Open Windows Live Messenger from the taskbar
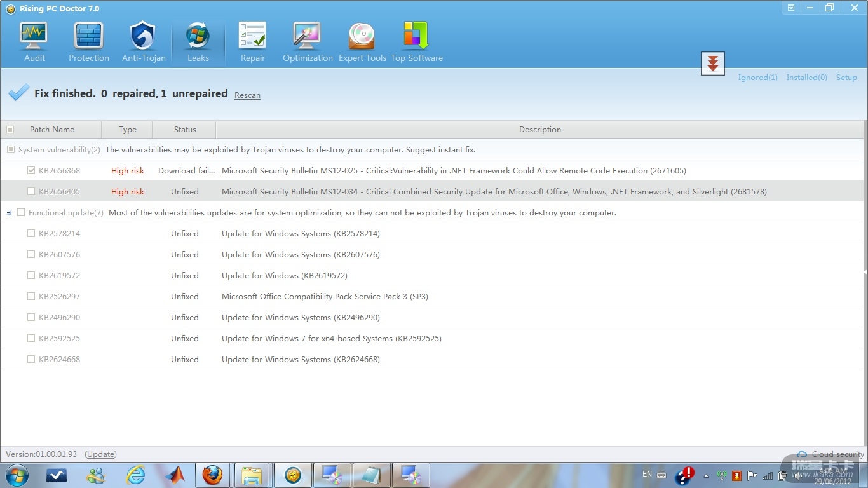 pos(96,475)
